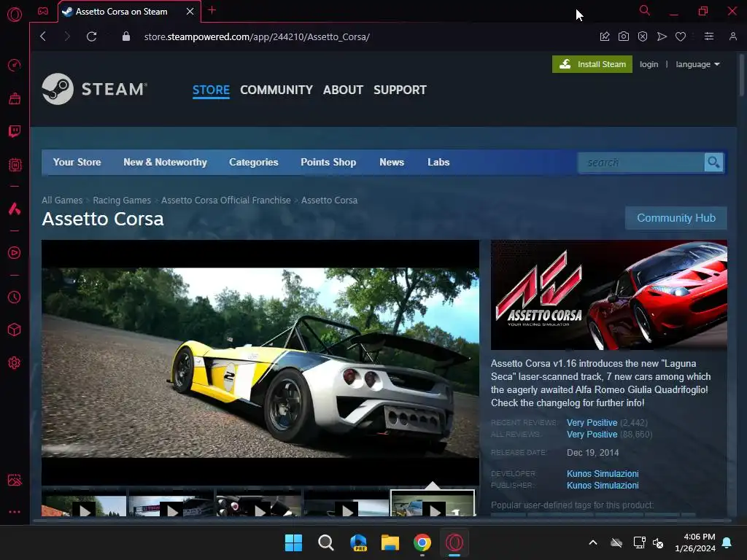The height and width of the screenshot is (560, 747).
Task: Open the News tab
Action: 392,163
